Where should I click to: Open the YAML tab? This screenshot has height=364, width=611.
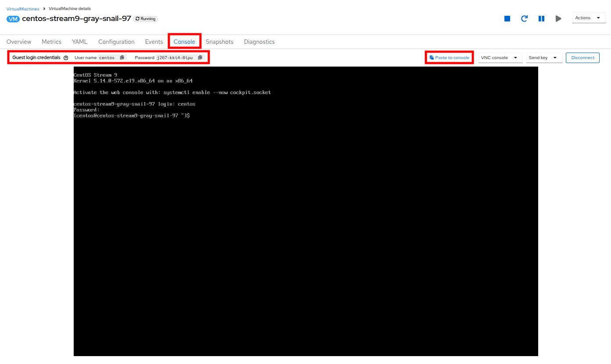click(x=79, y=42)
